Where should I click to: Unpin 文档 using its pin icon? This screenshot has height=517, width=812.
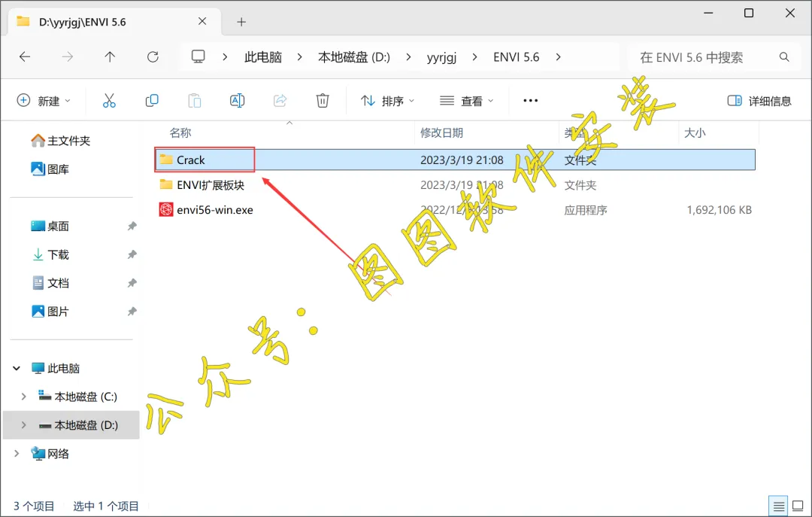click(x=132, y=283)
